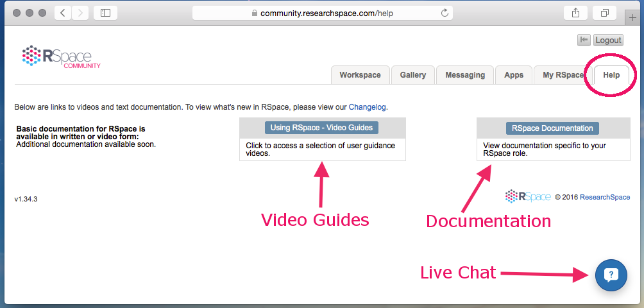This screenshot has height=308, width=644.
Task: Open the Live Chat help bubble
Action: 611,275
